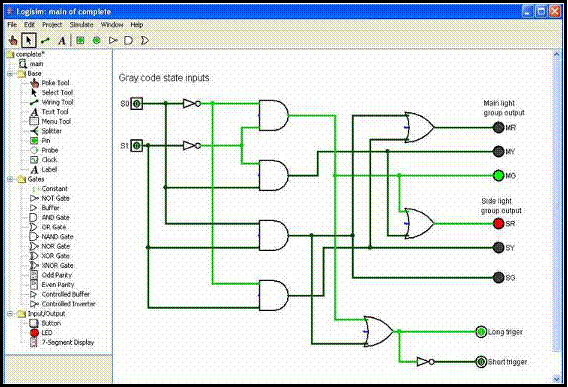The width and height of the screenshot is (568, 387).
Task: Click the Short trigger output pin
Action: tap(481, 362)
